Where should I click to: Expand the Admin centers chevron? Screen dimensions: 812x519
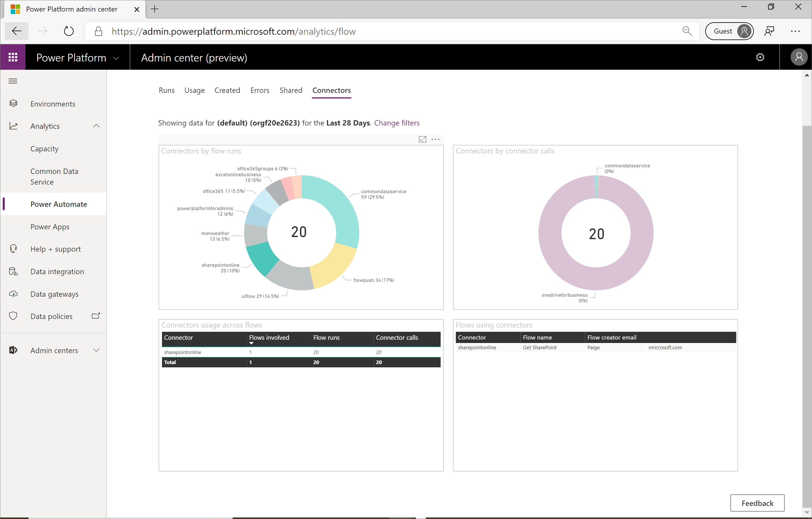tap(96, 350)
